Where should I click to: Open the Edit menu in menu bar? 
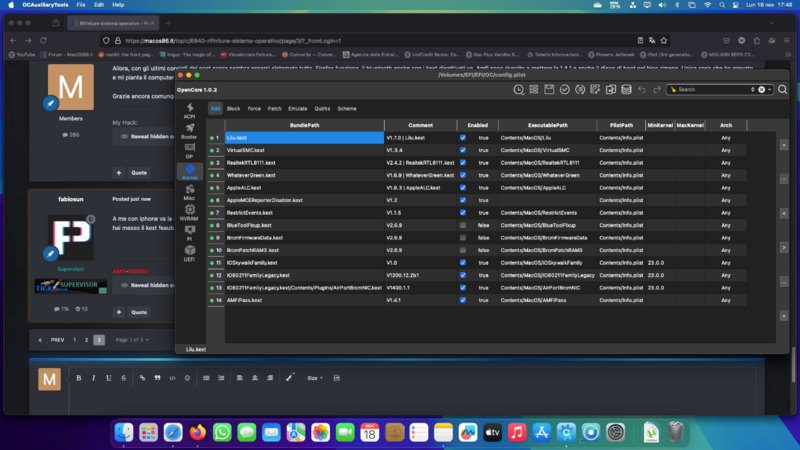(x=99, y=5)
